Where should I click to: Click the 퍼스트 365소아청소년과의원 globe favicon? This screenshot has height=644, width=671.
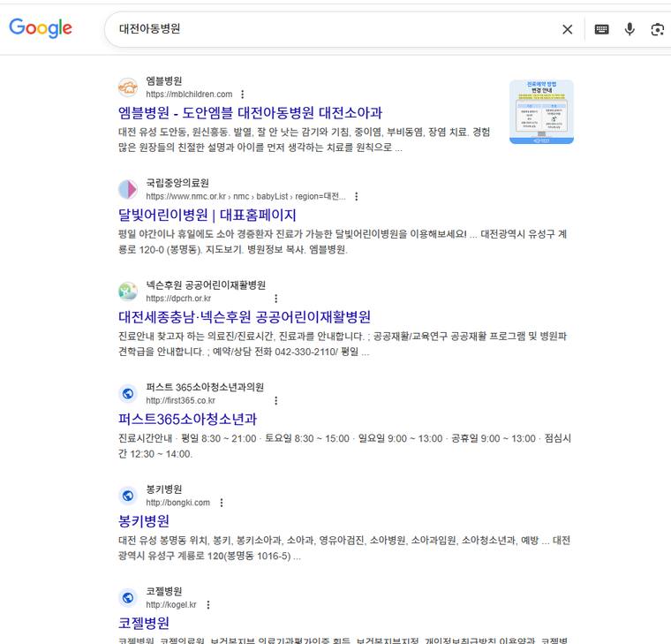coord(128,394)
